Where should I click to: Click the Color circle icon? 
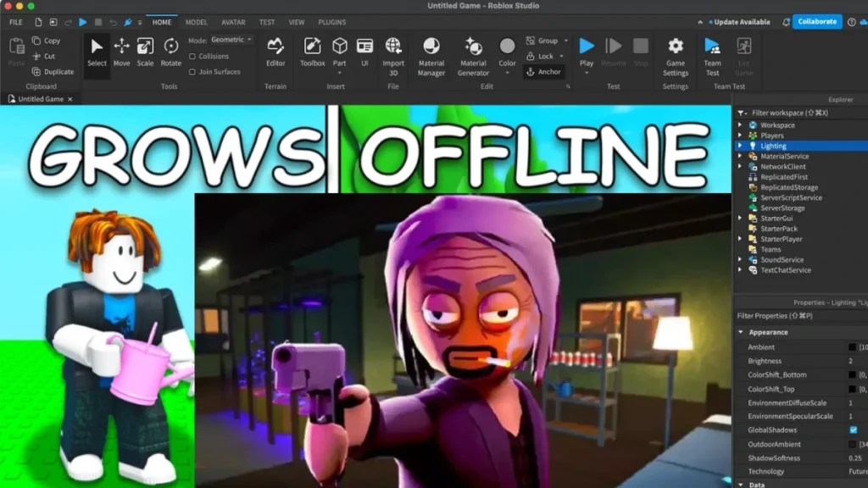[507, 46]
